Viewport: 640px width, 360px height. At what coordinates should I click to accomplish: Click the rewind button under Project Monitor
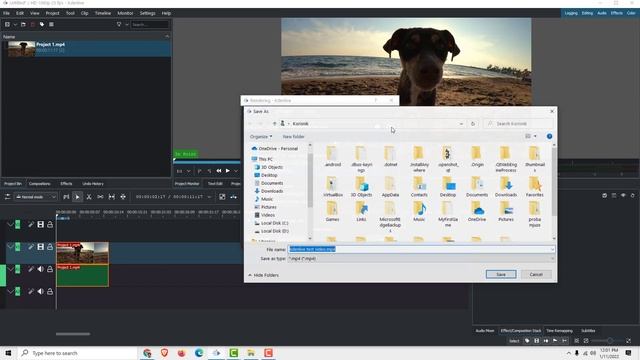coord(219,171)
